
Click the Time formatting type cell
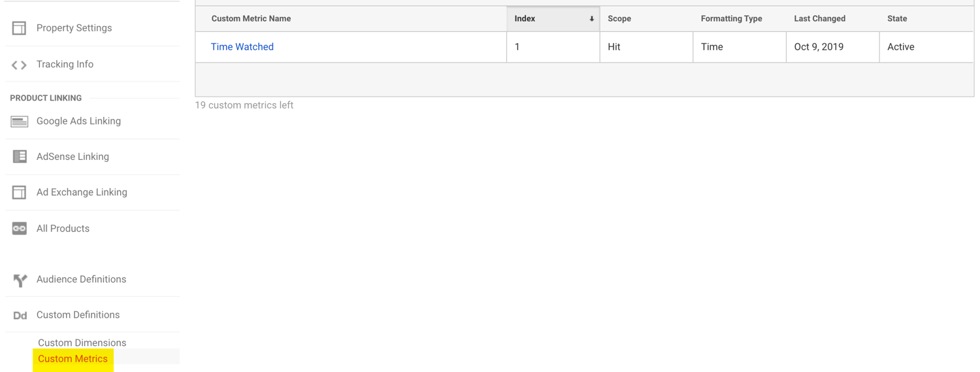[740, 47]
